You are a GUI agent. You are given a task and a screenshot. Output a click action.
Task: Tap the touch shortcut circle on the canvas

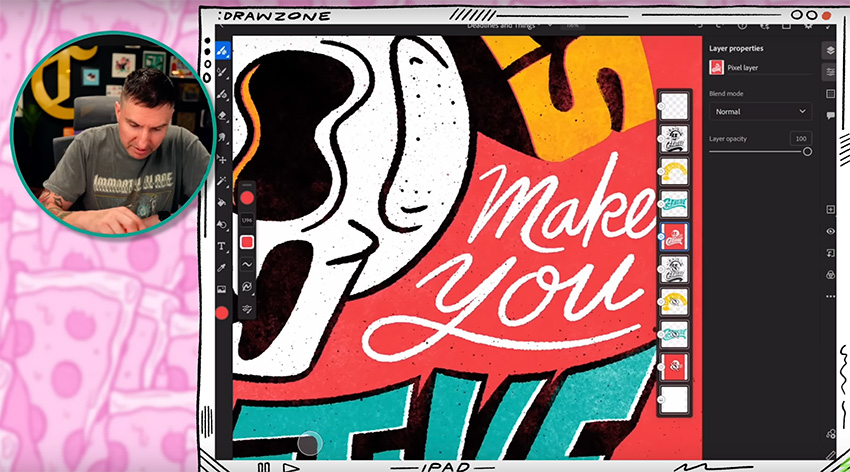point(309,444)
